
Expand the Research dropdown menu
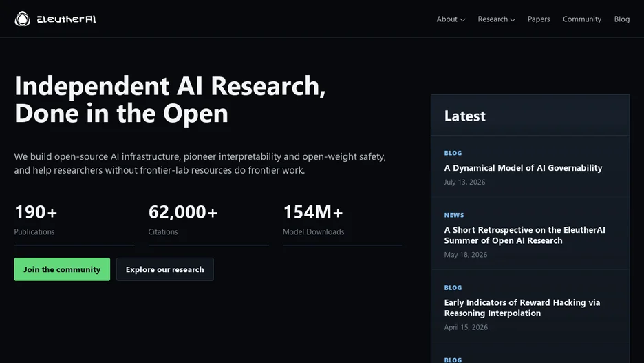(496, 19)
